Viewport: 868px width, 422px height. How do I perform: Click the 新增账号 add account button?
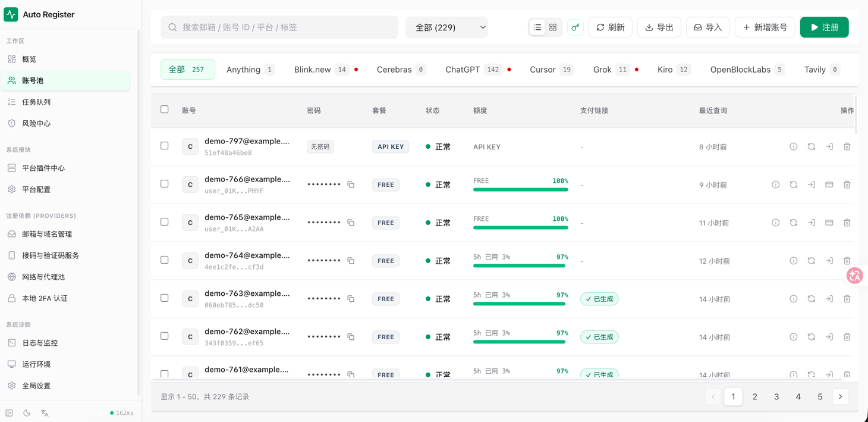tap(765, 27)
